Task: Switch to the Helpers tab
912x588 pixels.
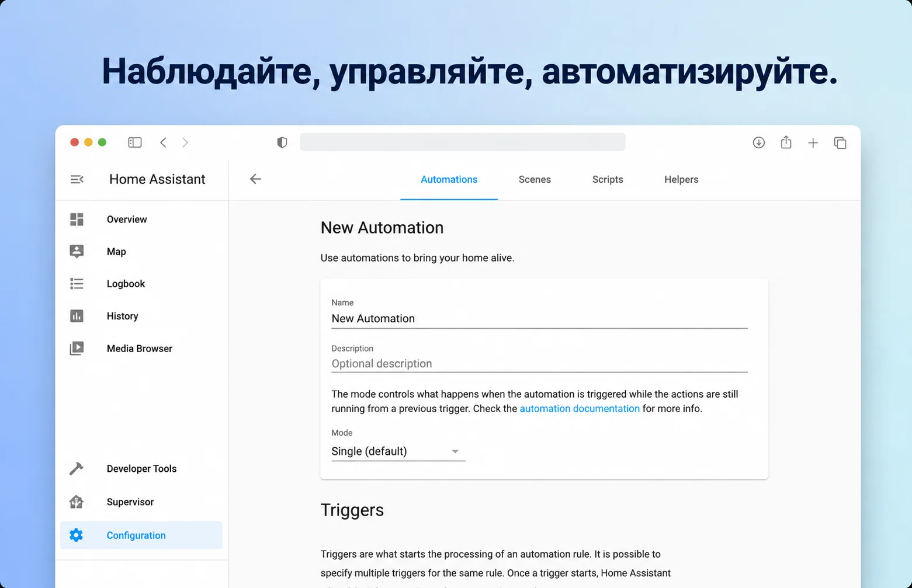Action: [x=681, y=179]
